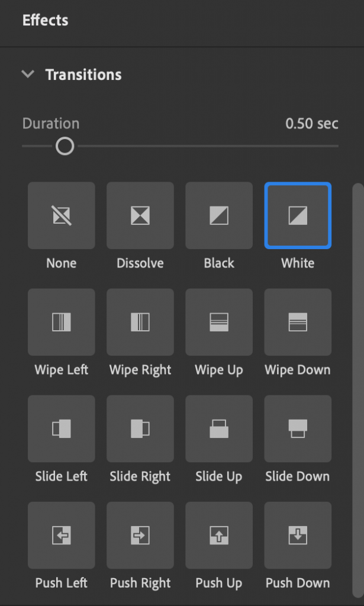The height and width of the screenshot is (606, 364).
Task: Choose the Push Left transition
Action: point(62,535)
